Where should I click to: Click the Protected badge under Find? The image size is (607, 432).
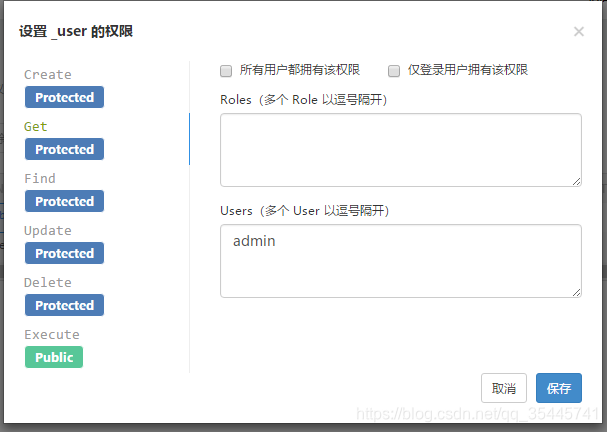tap(64, 201)
